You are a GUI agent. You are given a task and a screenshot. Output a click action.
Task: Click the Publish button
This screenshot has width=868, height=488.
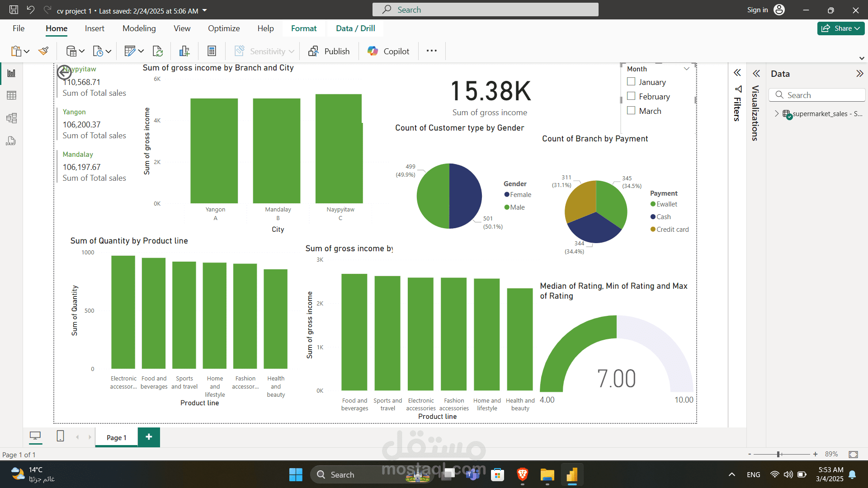(329, 51)
